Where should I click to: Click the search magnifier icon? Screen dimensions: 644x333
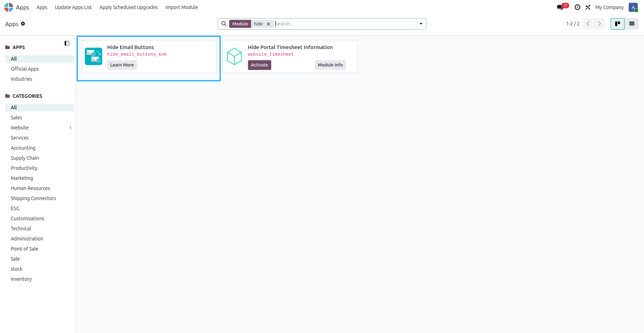tap(224, 24)
